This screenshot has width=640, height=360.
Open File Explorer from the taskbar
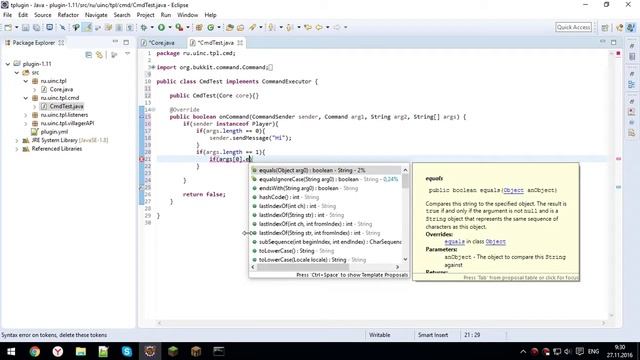pyautogui.click(x=80, y=351)
